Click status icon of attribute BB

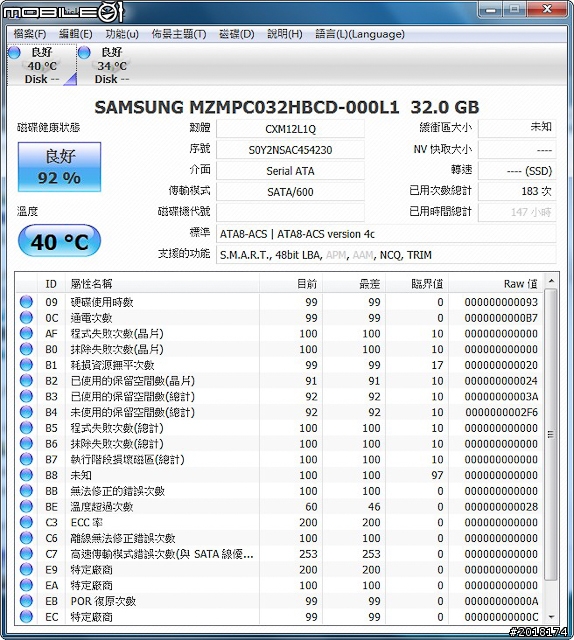26,491
